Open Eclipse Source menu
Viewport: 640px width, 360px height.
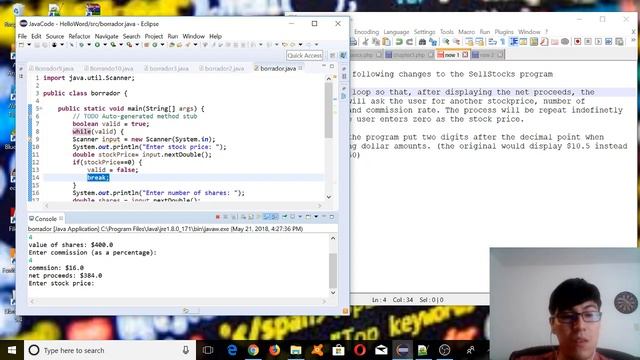[x=55, y=36]
